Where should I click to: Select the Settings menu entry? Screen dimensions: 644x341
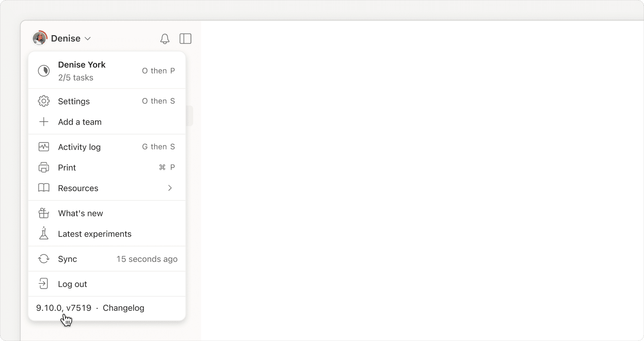click(x=74, y=101)
